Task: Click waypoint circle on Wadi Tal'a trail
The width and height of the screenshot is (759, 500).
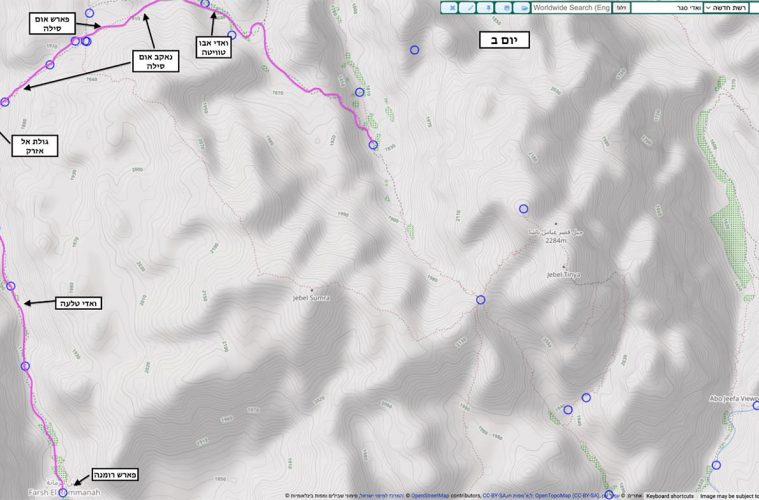Action: (x=11, y=286)
